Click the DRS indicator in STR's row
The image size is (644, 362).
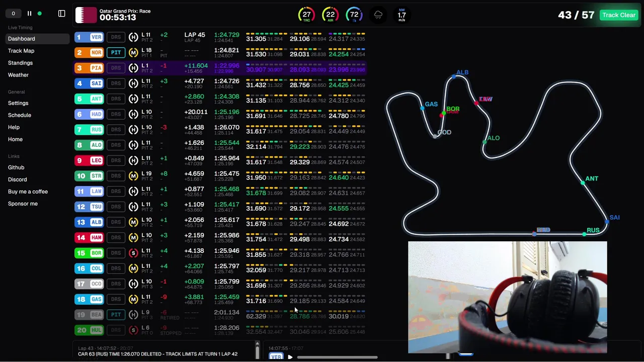(x=116, y=176)
